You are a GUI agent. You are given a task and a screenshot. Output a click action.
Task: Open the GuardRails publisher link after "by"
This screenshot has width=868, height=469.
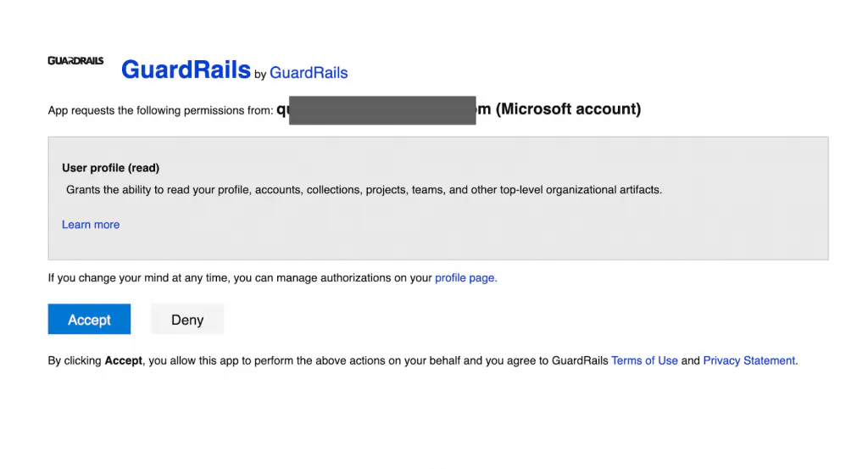pos(309,73)
